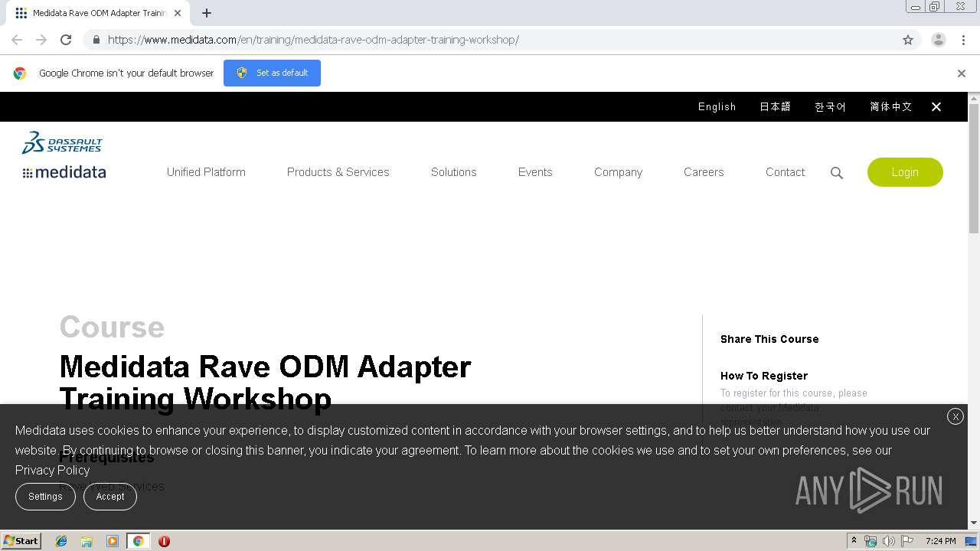The height and width of the screenshot is (551, 980).
Task: Open the Privacy Policy link
Action: pyautogui.click(x=52, y=470)
